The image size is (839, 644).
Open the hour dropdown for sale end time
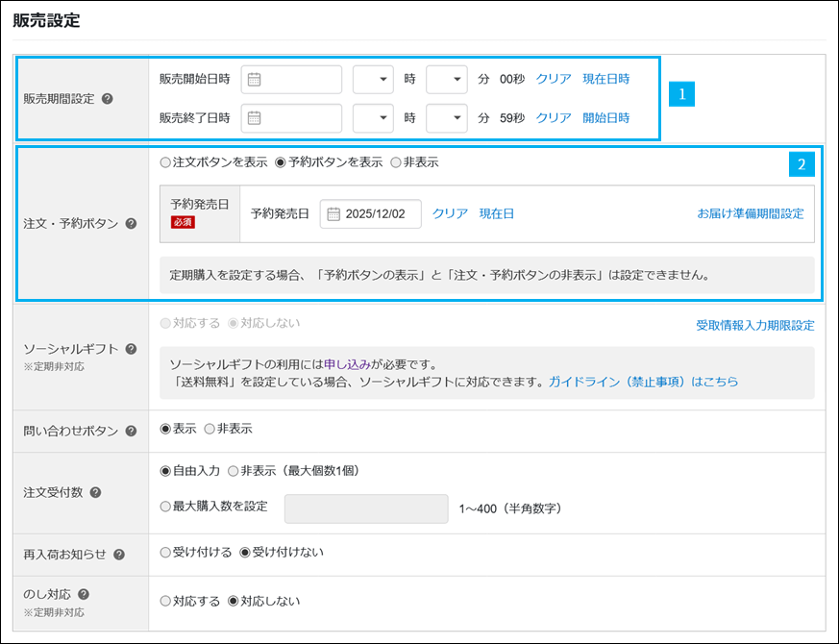373,118
